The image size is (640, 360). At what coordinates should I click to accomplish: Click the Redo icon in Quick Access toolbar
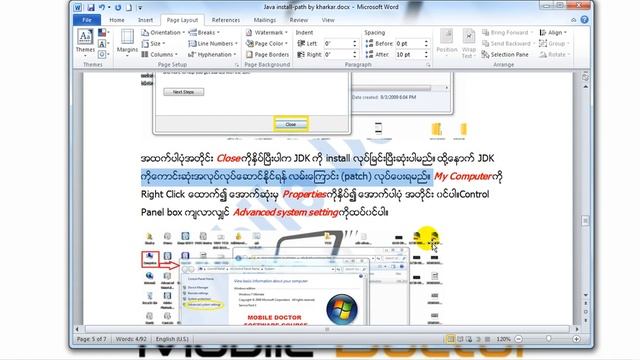(x=118, y=7)
